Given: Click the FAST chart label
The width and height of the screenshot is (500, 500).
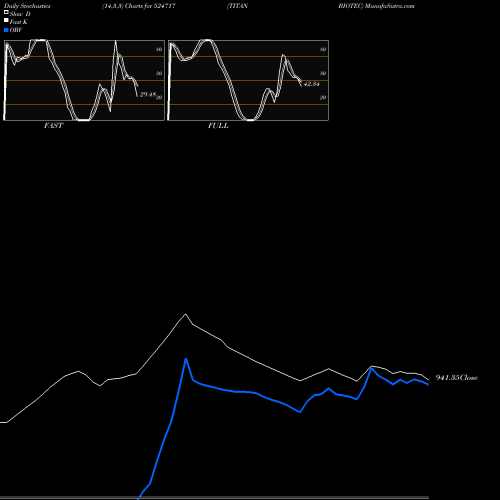Looking at the screenshot, I should (x=53, y=126).
